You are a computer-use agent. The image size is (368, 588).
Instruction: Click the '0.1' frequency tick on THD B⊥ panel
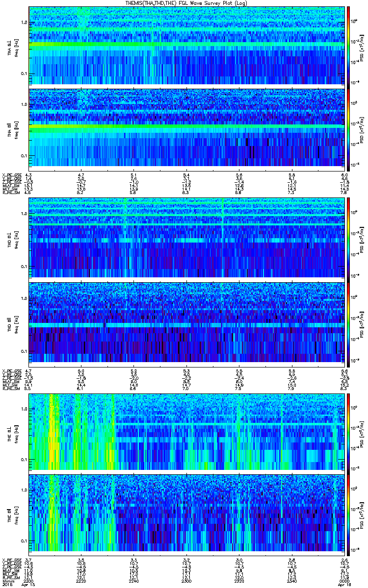click(x=24, y=267)
